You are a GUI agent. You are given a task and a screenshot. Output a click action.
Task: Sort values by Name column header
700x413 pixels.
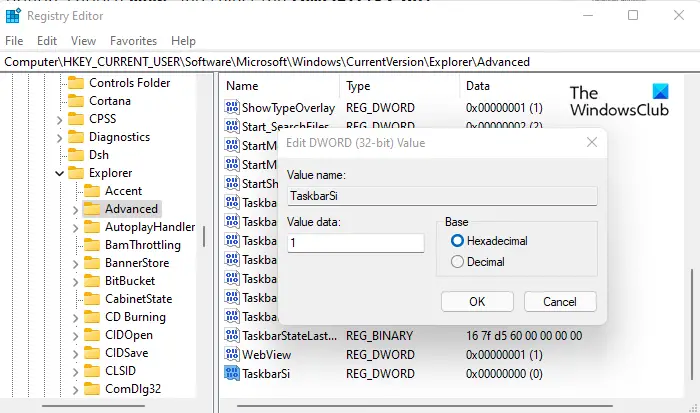[279, 86]
